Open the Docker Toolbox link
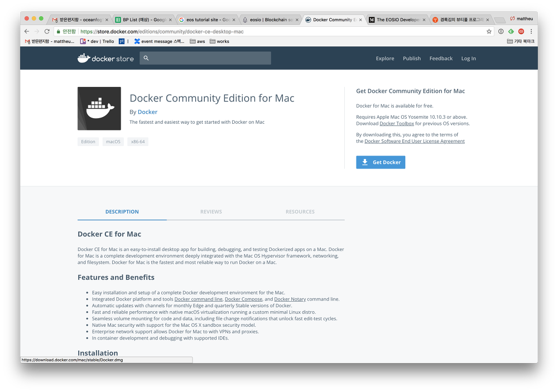This screenshot has width=558, height=392. click(397, 123)
